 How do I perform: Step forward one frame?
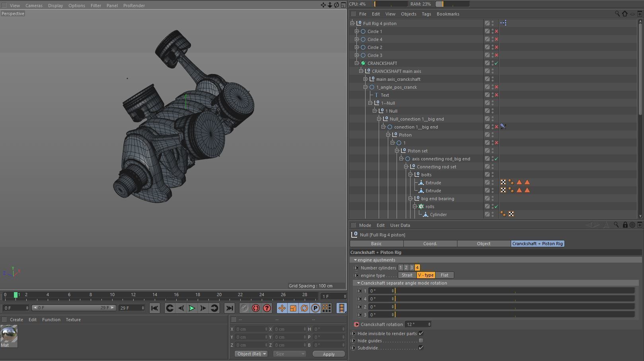203,308
